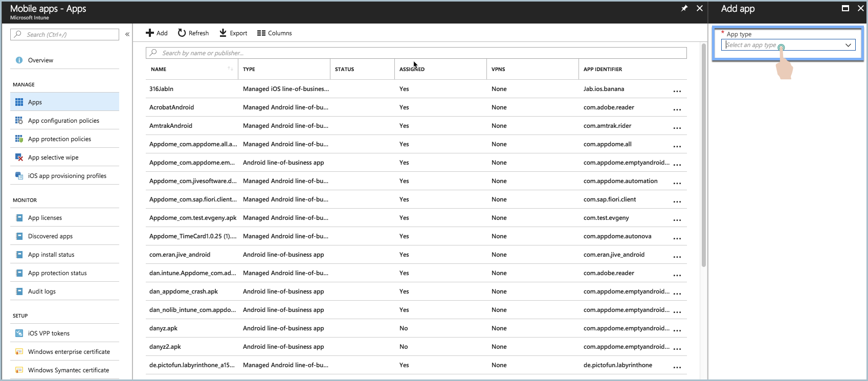Select Appdome_com.test.evgeny.apk row
868x381 pixels.
[x=193, y=218]
